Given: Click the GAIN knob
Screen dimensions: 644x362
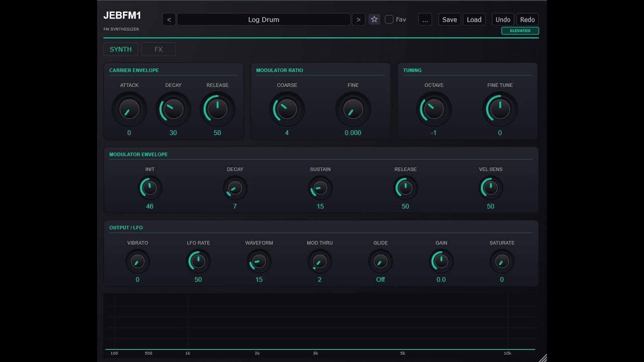Looking at the screenshot, I should coord(441,261).
